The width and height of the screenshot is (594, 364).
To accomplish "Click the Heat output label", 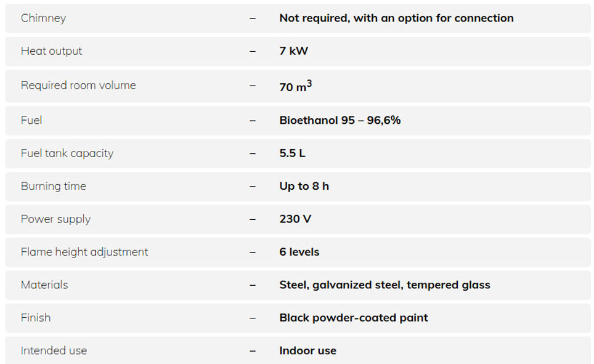I will click(51, 51).
